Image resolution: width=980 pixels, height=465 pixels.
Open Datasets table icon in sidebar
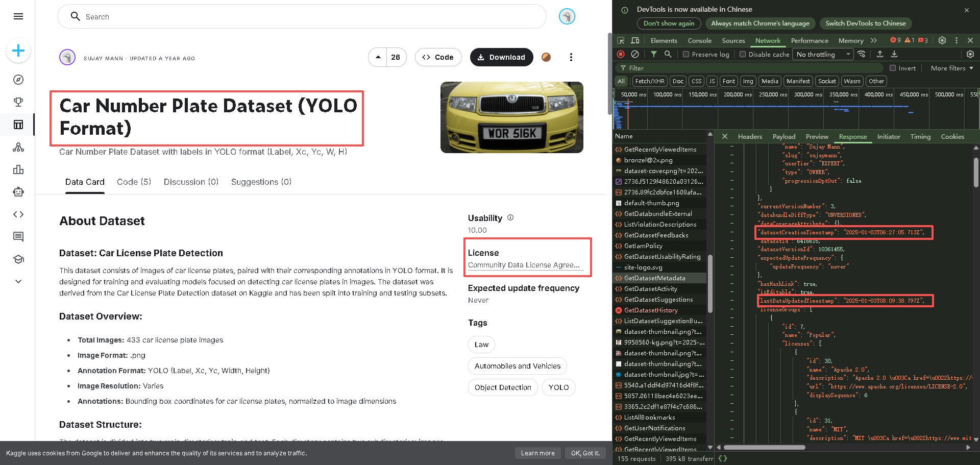pyautogui.click(x=18, y=125)
